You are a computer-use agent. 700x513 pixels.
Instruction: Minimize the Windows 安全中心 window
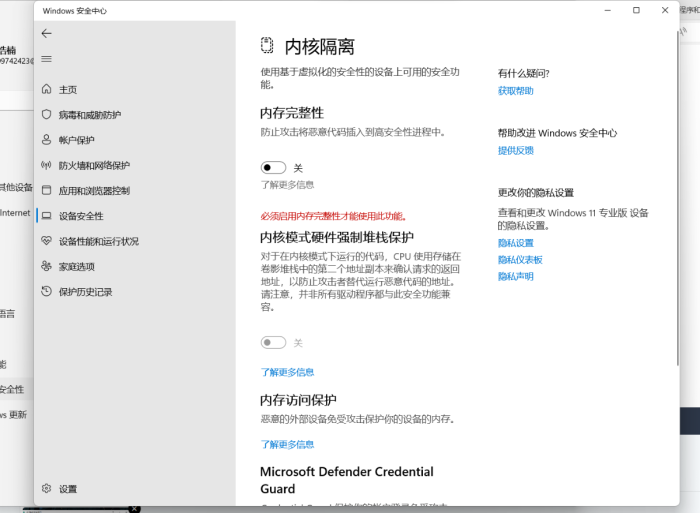point(608,10)
